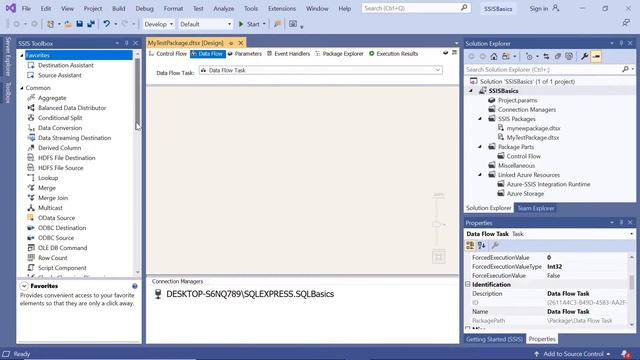Click the Home icon in Solution Explorer
The height and width of the screenshot is (360, 640).
(x=494, y=56)
